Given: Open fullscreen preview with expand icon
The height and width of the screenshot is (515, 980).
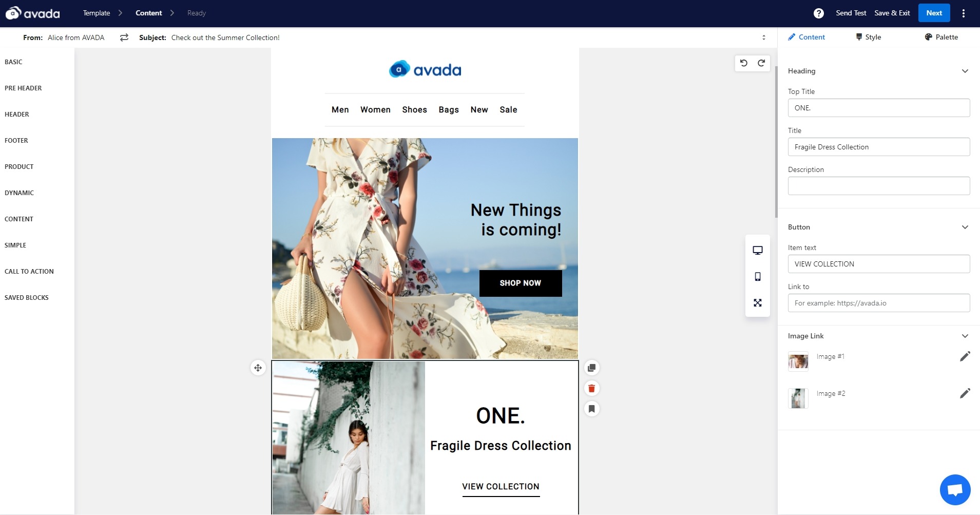Looking at the screenshot, I should (x=757, y=303).
